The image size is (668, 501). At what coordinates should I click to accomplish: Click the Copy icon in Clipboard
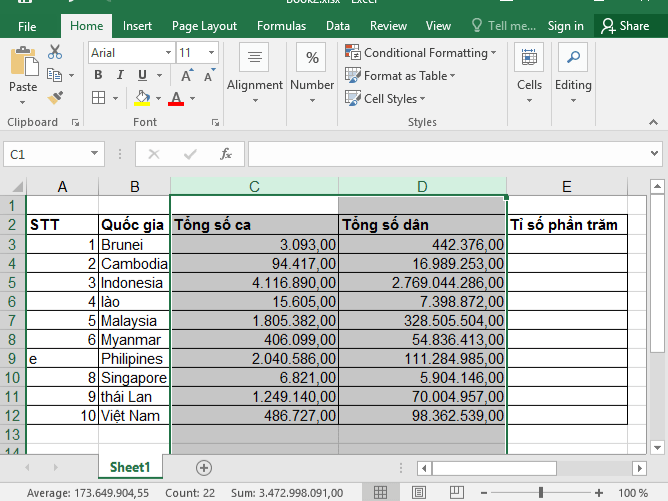pos(53,75)
